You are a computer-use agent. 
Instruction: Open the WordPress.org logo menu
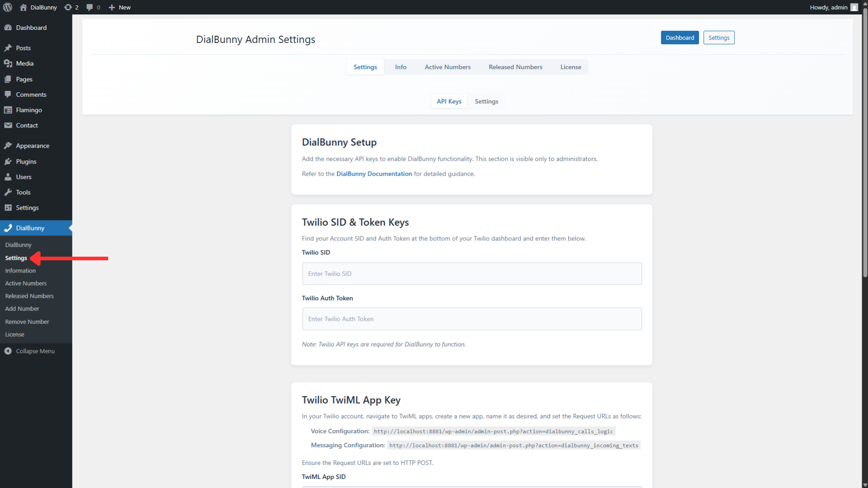pos(7,7)
